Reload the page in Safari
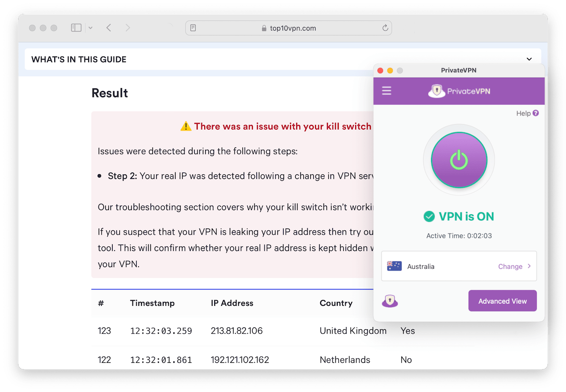 (x=385, y=28)
